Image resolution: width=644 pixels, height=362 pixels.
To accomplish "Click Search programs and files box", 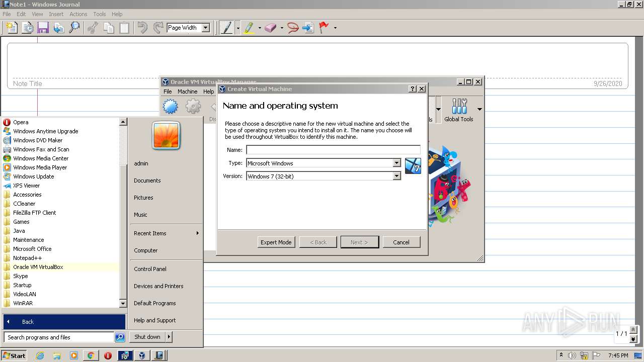I will 59,337.
